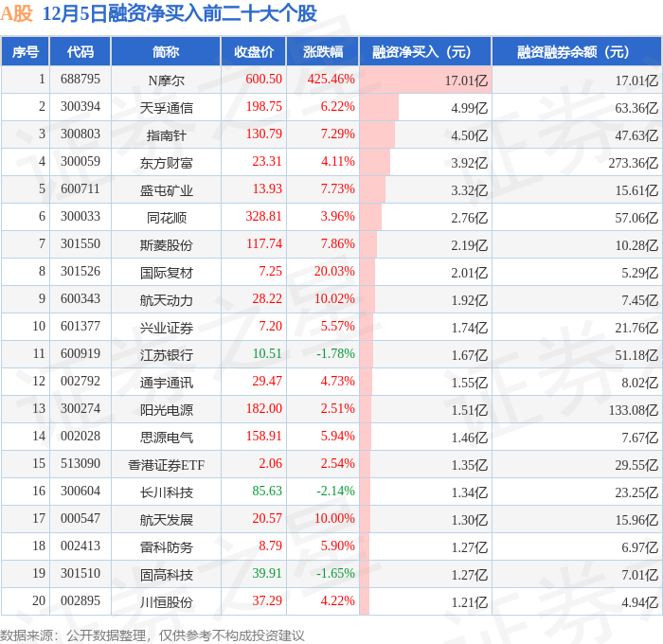Click the 47.63亿 balance value
The width and height of the screenshot is (663, 644).
[636, 135]
